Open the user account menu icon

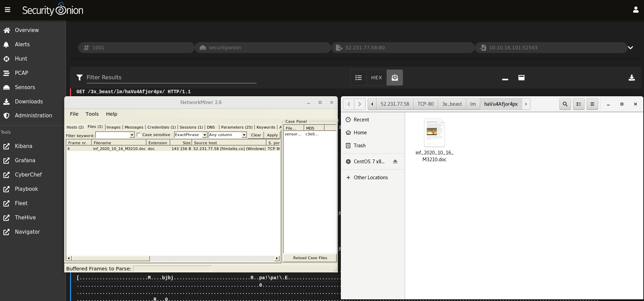tap(636, 10)
